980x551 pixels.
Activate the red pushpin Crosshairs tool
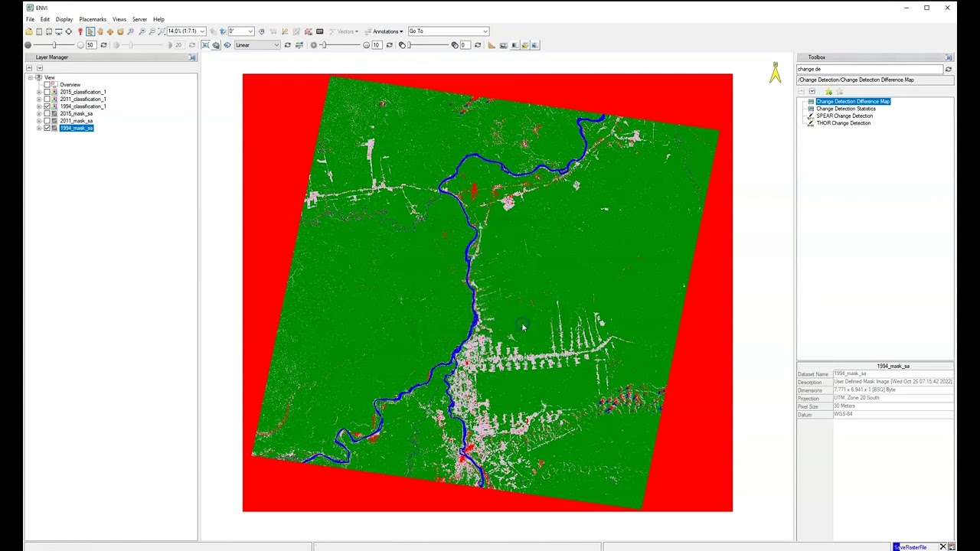pyautogui.click(x=80, y=31)
